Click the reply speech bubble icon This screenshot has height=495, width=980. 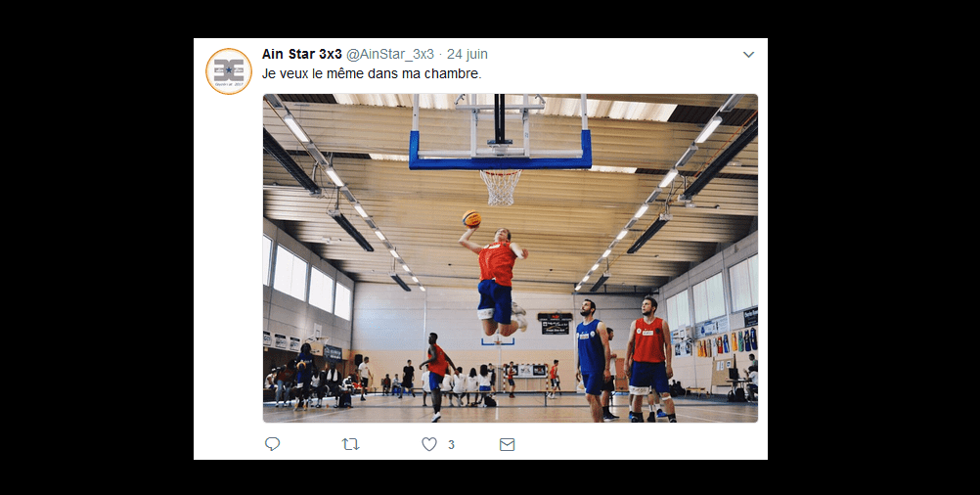272,444
